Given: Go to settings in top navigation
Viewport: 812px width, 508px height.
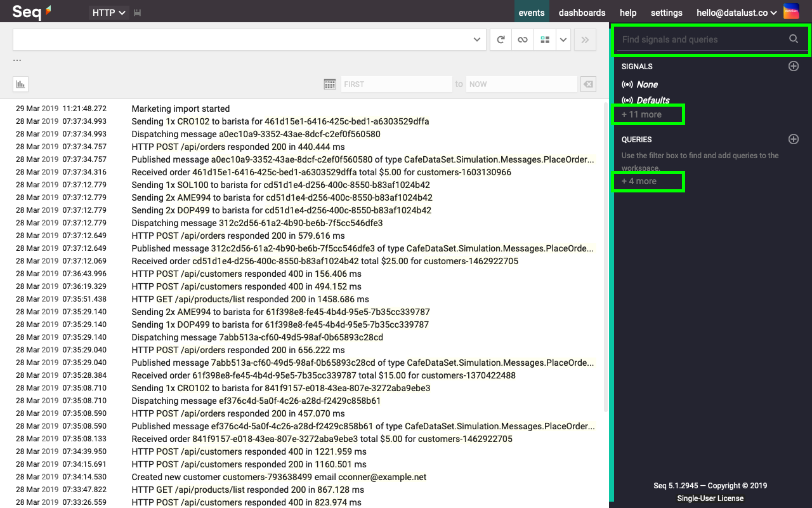Looking at the screenshot, I should pos(667,13).
